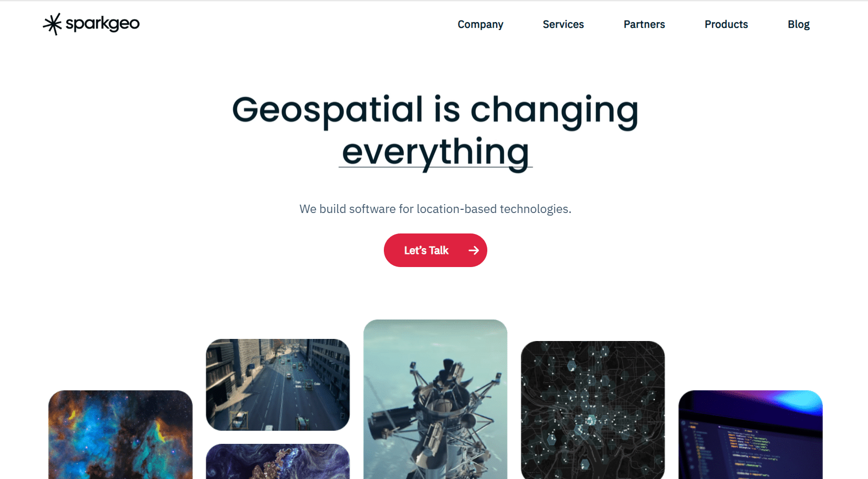Open the Company menu
Viewport: 868px width, 479px height.
coord(480,25)
